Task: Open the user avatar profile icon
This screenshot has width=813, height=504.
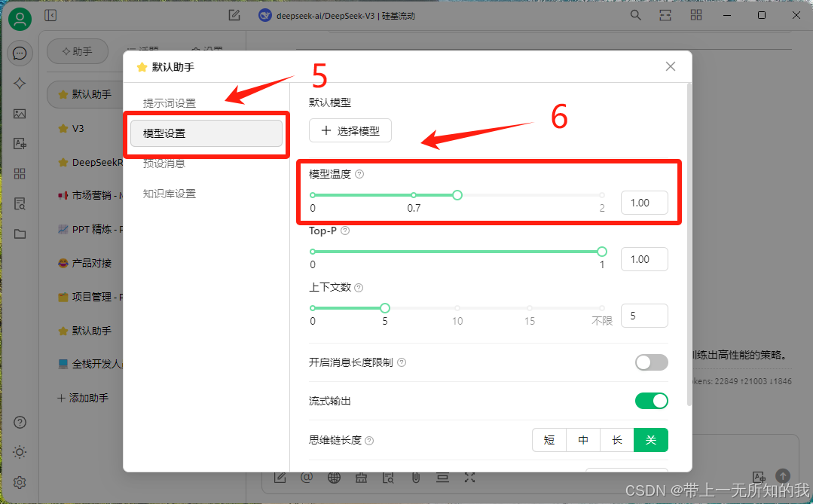Action: (20, 19)
